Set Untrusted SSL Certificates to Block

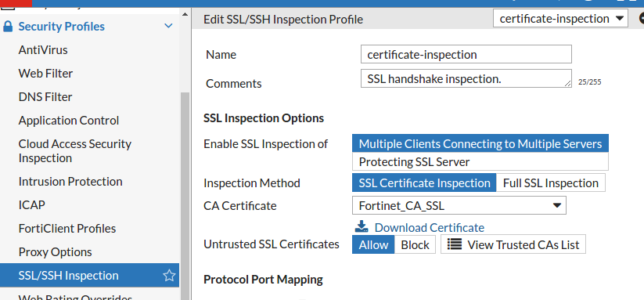pyautogui.click(x=415, y=244)
